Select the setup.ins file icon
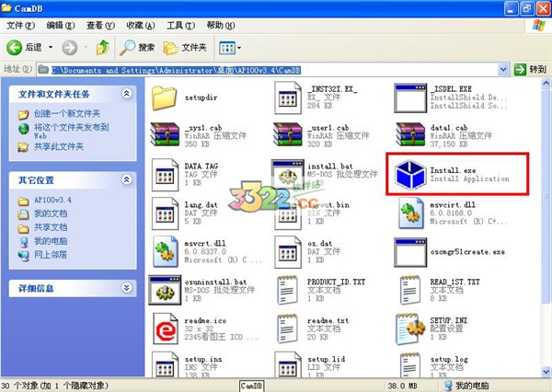This screenshot has width=552, height=392. click(x=165, y=364)
